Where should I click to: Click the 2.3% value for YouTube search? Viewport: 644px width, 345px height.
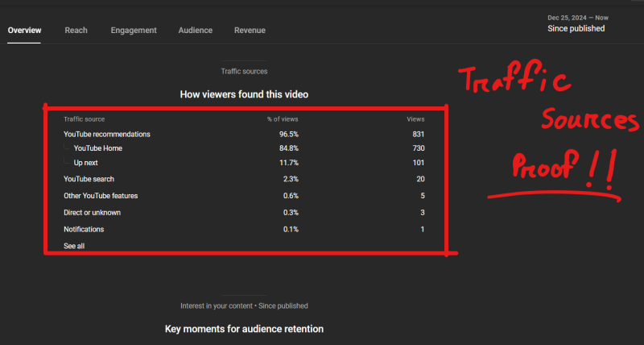click(291, 179)
